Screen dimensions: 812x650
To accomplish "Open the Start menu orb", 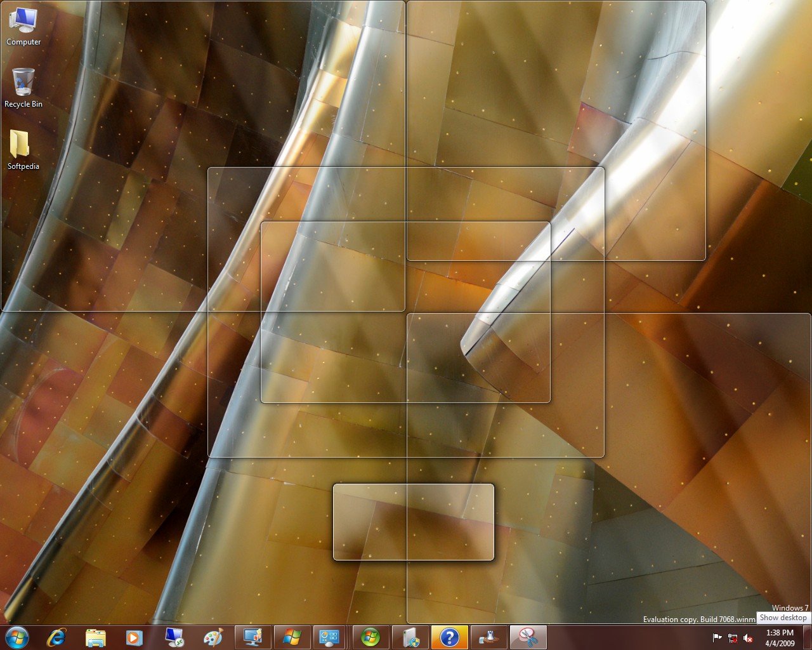I will tap(17, 637).
